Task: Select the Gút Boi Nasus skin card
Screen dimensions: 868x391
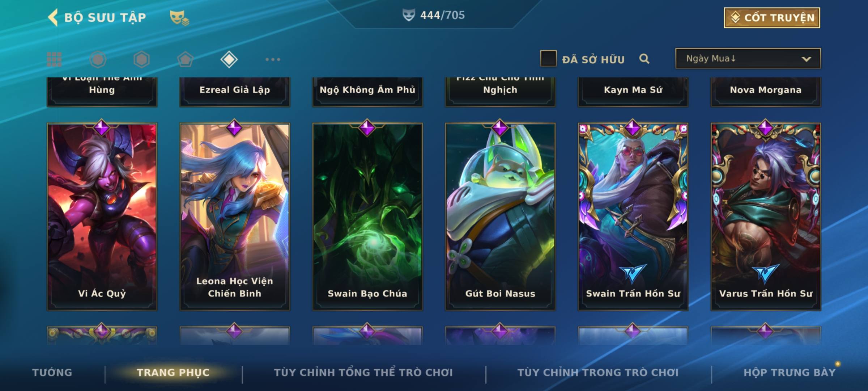Action: [500, 216]
